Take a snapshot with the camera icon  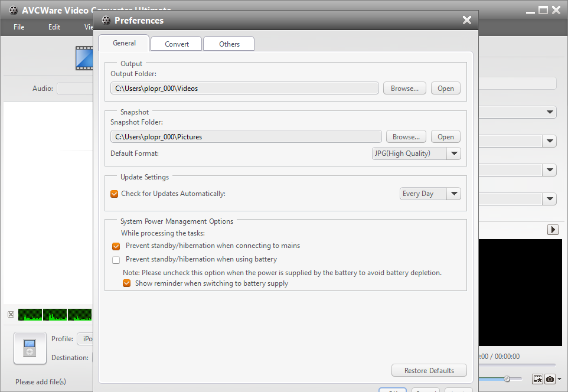click(550, 379)
